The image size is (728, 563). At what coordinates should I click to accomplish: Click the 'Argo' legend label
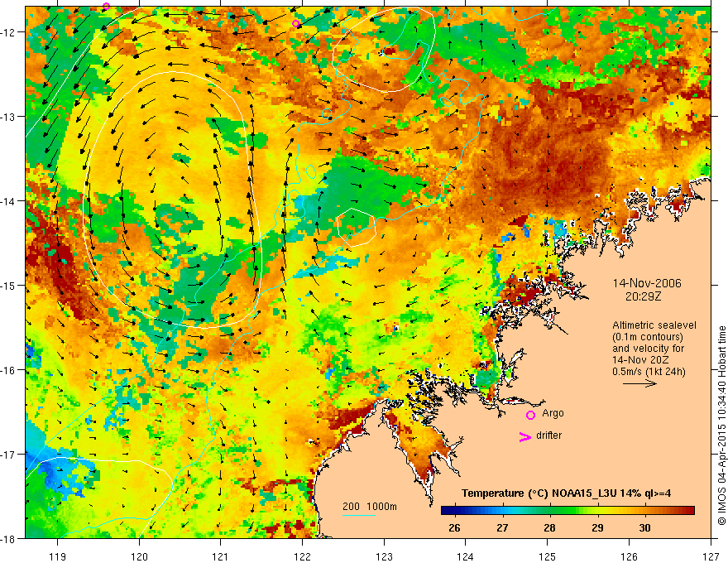[x=553, y=413]
